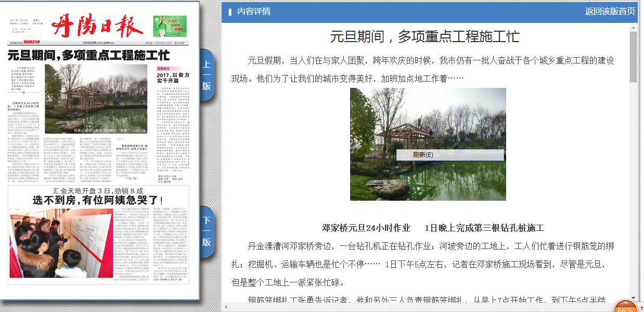Go to previous page with 上一版 tab
Screen dimensions: 644x312
coord(207,75)
